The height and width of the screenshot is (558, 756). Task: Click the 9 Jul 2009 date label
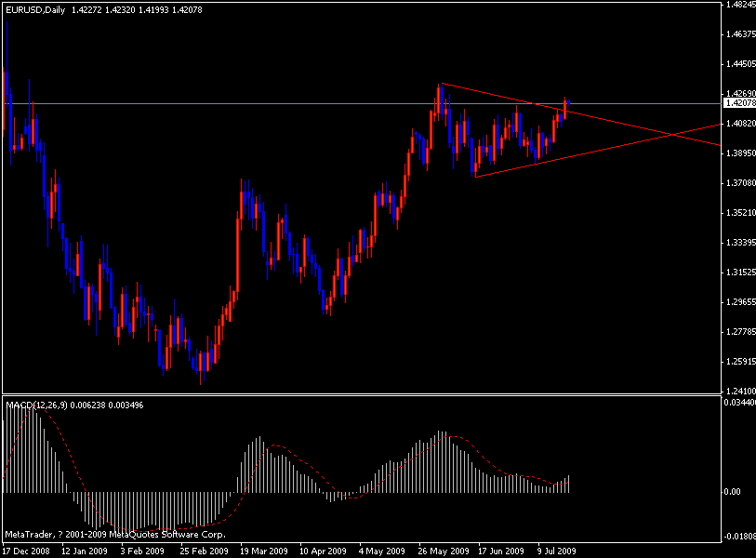pos(557,551)
